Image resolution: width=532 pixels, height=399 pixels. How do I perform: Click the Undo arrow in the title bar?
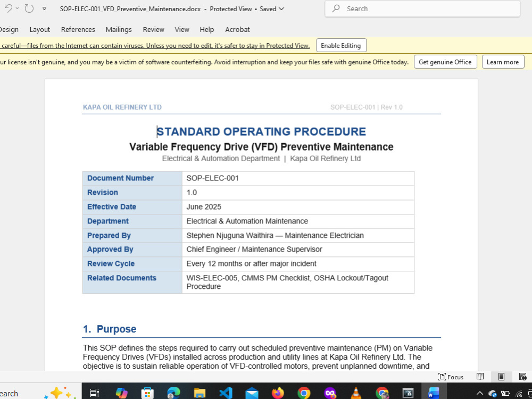click(8, 9)
